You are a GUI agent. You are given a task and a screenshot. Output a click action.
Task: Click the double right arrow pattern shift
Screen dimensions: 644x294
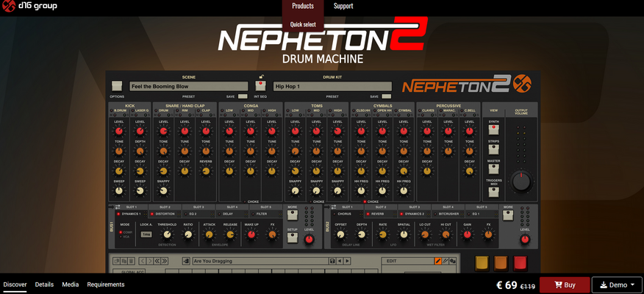point(165,261)
